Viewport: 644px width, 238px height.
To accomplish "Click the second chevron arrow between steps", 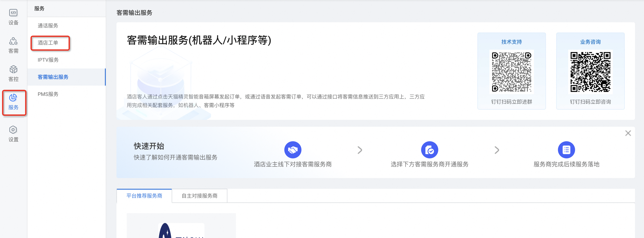I will tap(496, 150).
